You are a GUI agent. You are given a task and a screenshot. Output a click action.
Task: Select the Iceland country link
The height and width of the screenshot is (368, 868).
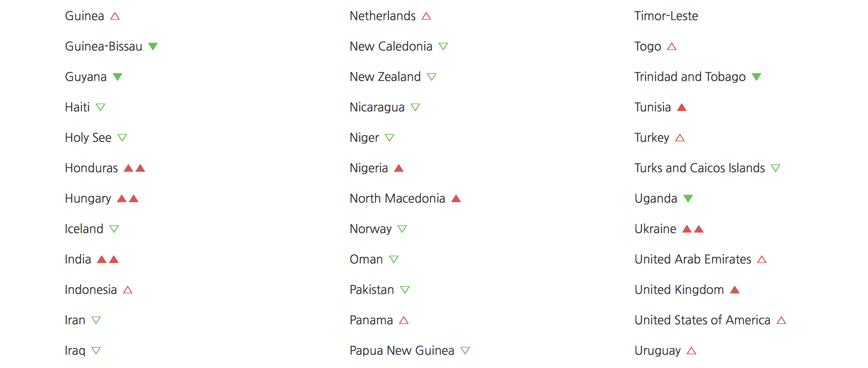(x=84, y=229)
